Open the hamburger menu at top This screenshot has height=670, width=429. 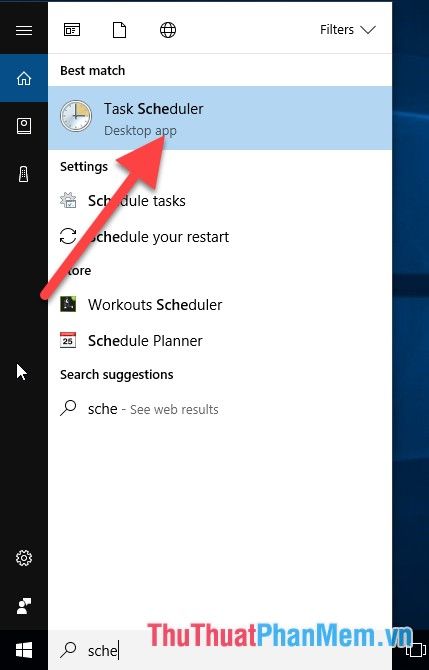(x=24, y=30)
